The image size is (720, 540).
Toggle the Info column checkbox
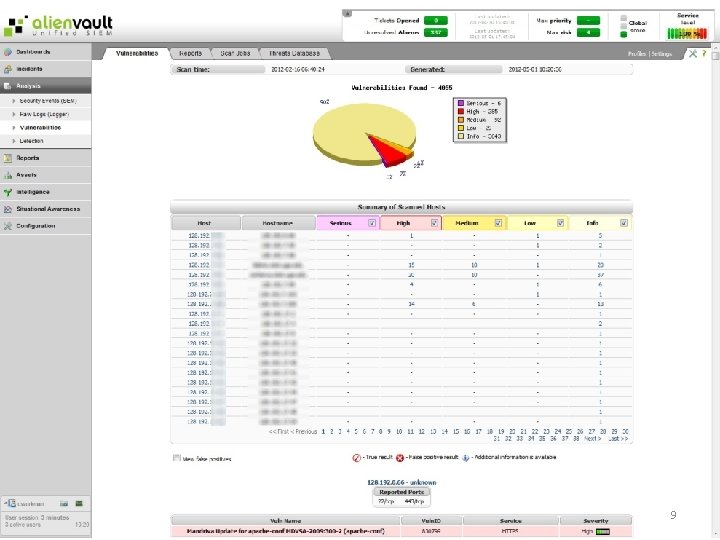pyautogui.click(x=624, y=223)
